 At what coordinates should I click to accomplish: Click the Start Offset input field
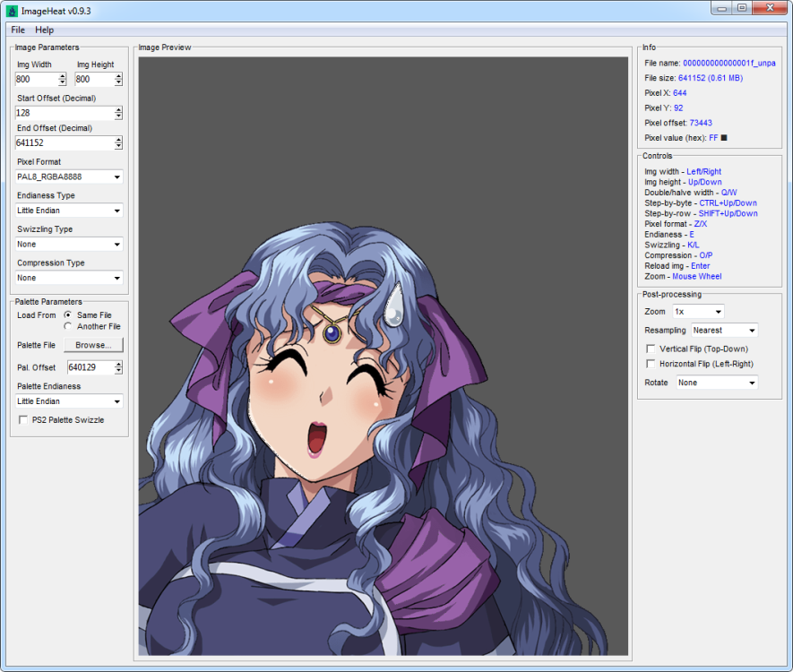[64, 114]
